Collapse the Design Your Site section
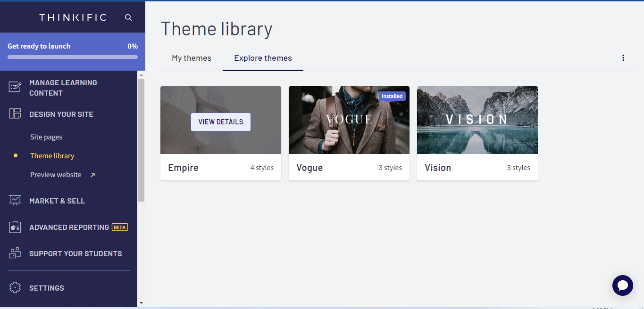Viewport: 644px width, 309px height. point(61,114)
